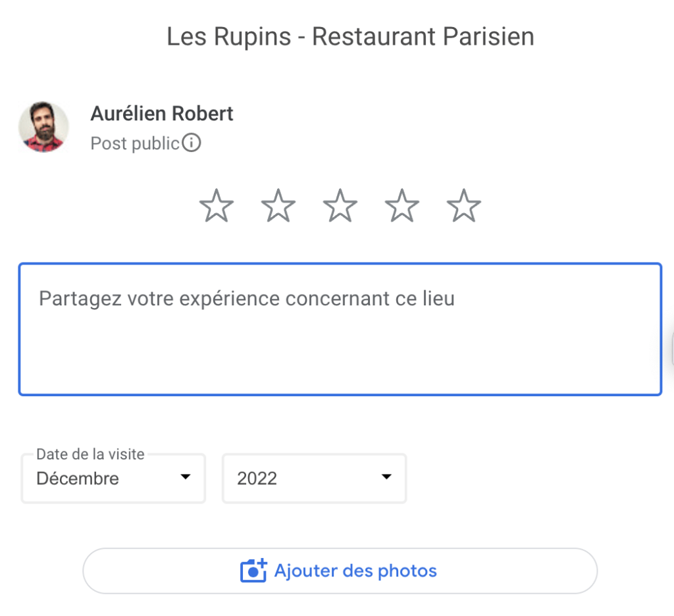This screenshot has width=674, height=616.
Task: Click the Ajouter des photos button
Action: [340, 571]
